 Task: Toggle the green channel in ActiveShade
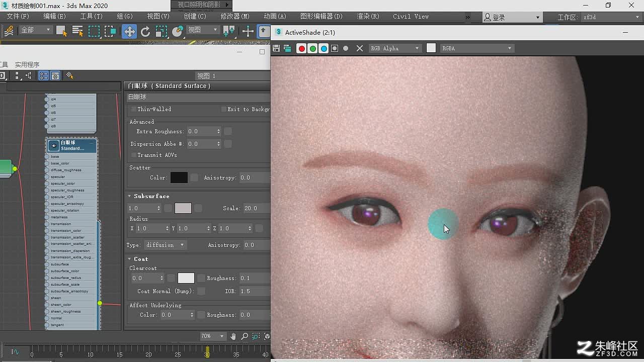click(x=312, y=48)
